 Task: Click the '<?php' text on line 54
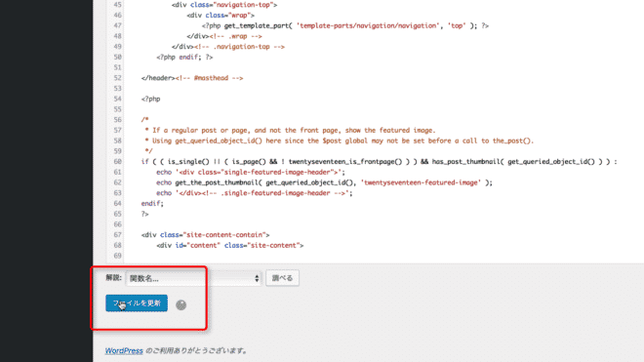pyautogui.click(x=150, y=99)
